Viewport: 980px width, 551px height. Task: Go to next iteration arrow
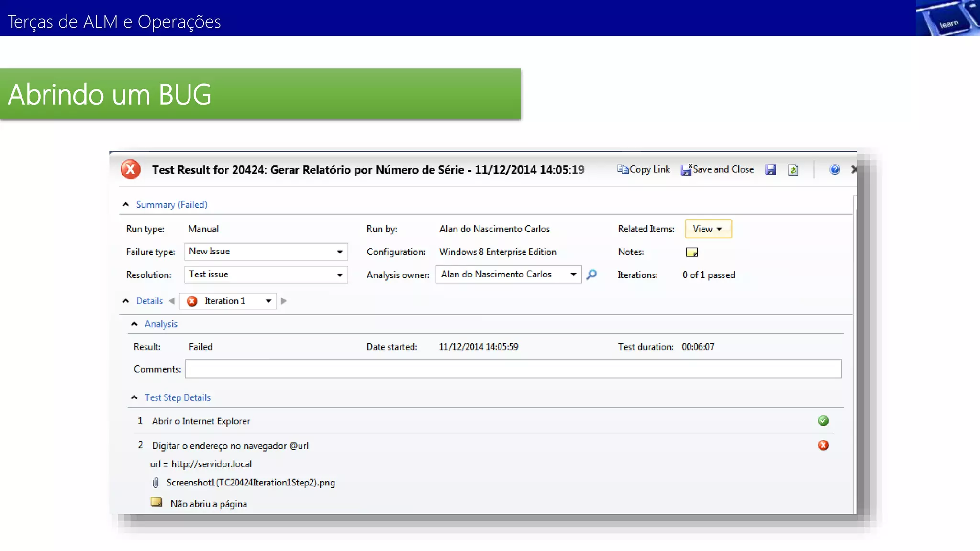click(x=283, y=301)
